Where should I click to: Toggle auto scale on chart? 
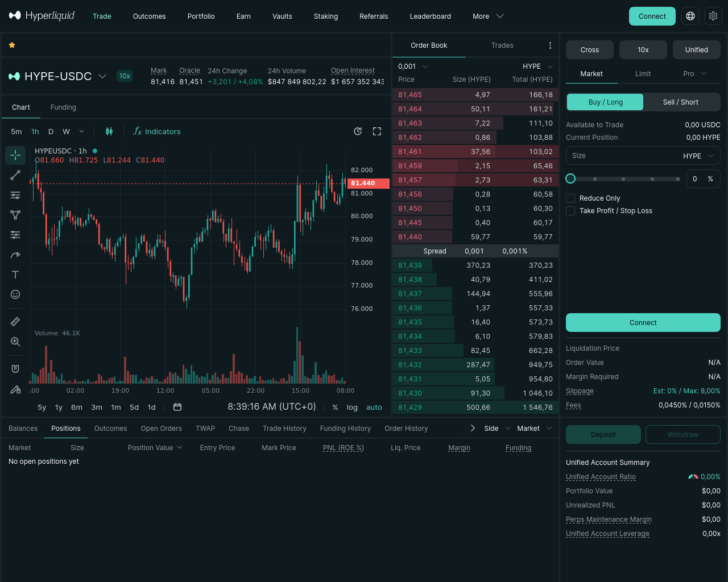point(374,407)
